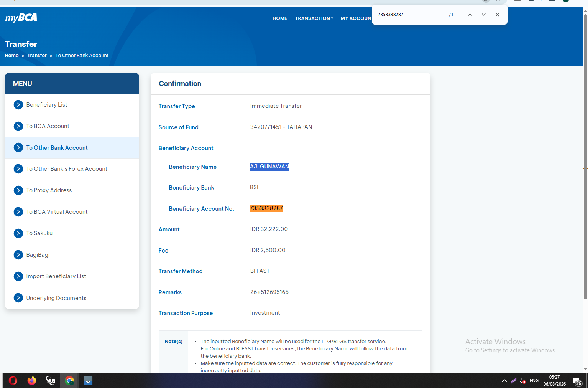Click the arrow icon beside To Other Bank's Forex Account

click(18, 169)
